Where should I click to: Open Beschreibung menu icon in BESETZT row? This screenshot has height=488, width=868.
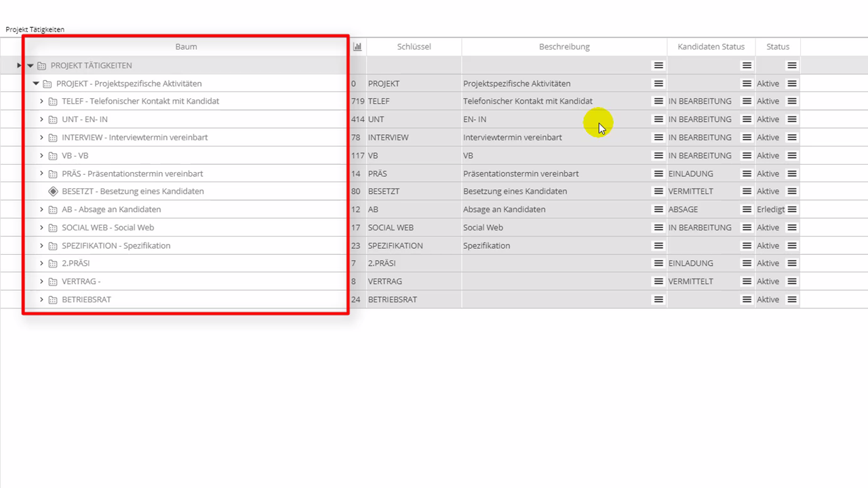[658, 191]
